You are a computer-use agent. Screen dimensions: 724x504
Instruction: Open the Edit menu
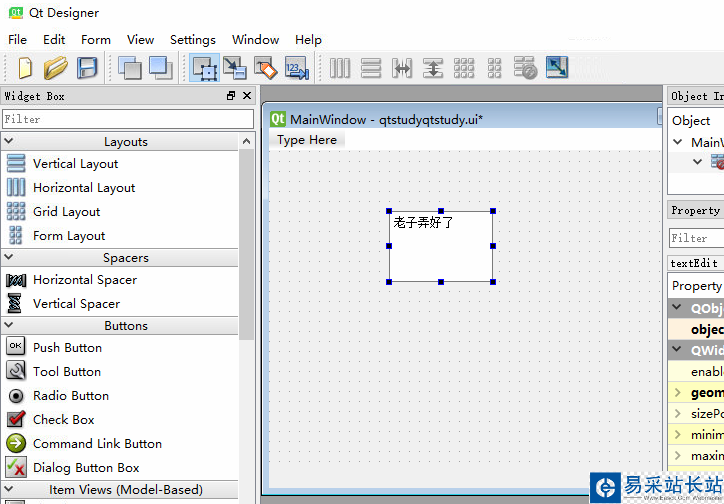(x=54, y=40)
